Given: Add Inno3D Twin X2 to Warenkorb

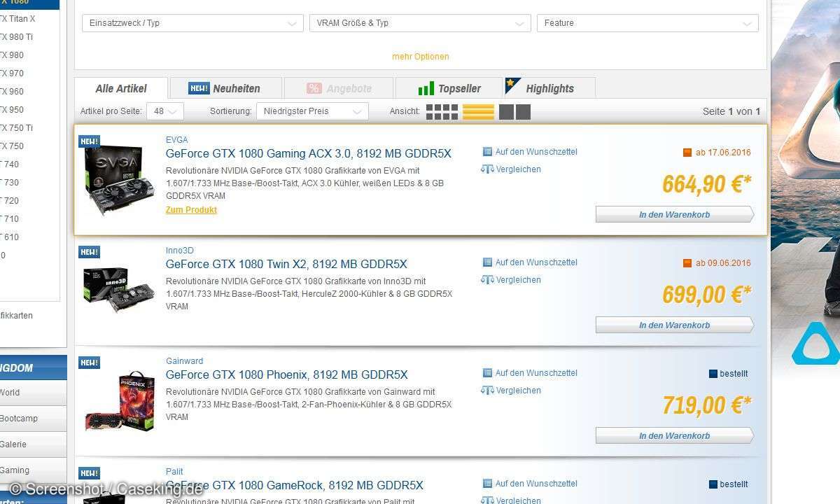Looking at the screenshot, I should pos(674,325).
